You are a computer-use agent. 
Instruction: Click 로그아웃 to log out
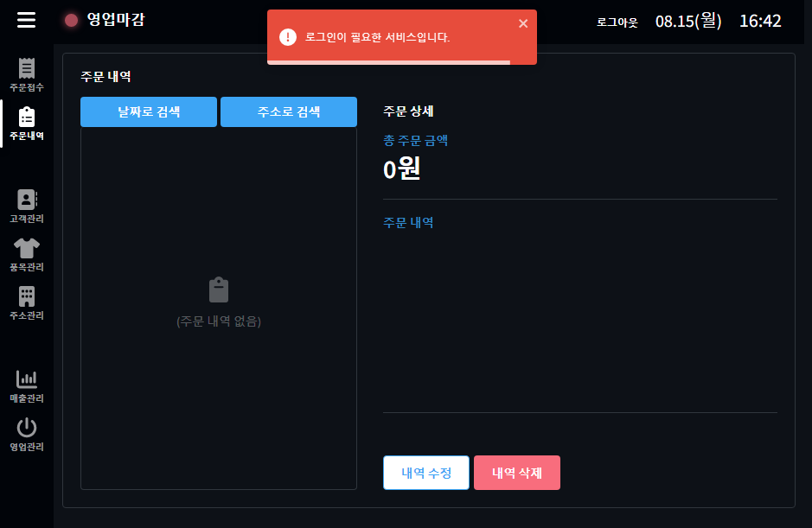(617, 22)
